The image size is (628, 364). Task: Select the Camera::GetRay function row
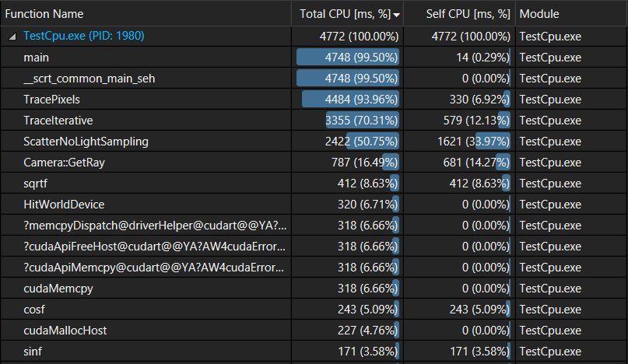314,163
